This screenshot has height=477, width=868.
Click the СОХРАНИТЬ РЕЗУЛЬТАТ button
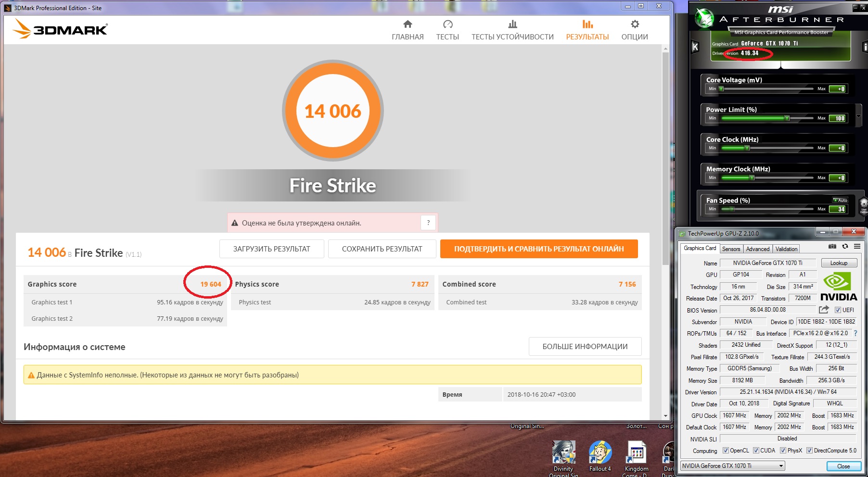(x=382, y=249)
